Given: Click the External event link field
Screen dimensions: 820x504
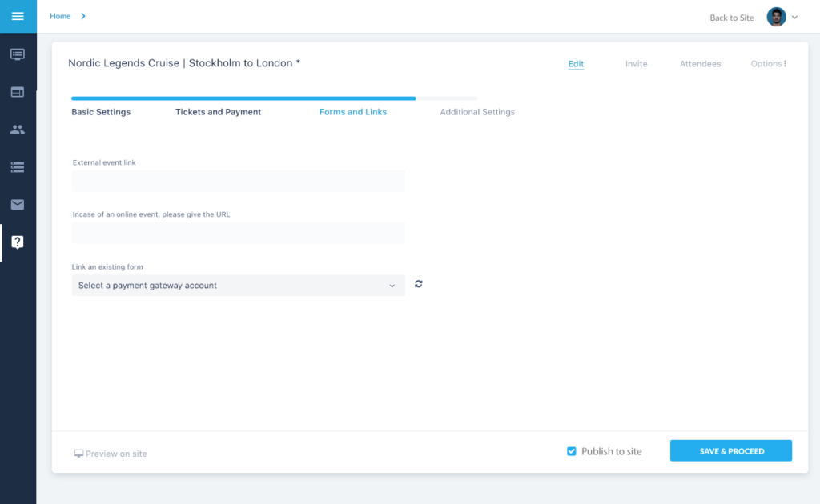Looking at the screenshot, I should pos(238,181).
